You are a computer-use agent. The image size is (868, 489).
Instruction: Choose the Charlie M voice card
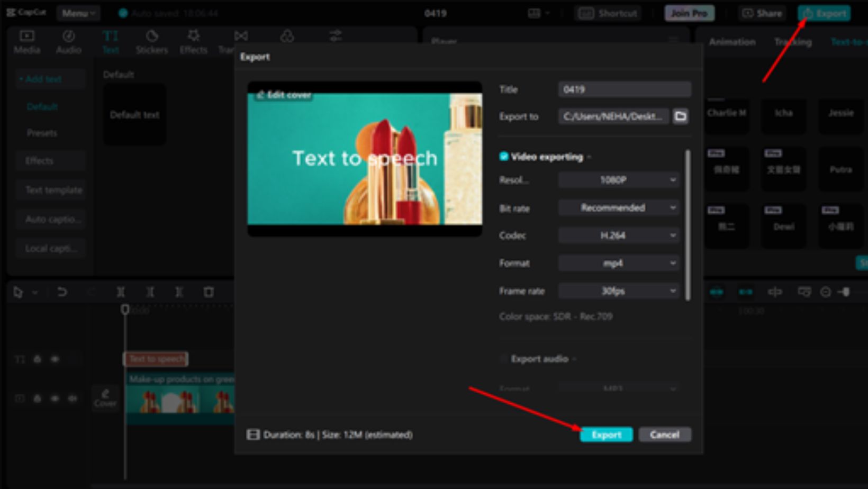(727, 115)
